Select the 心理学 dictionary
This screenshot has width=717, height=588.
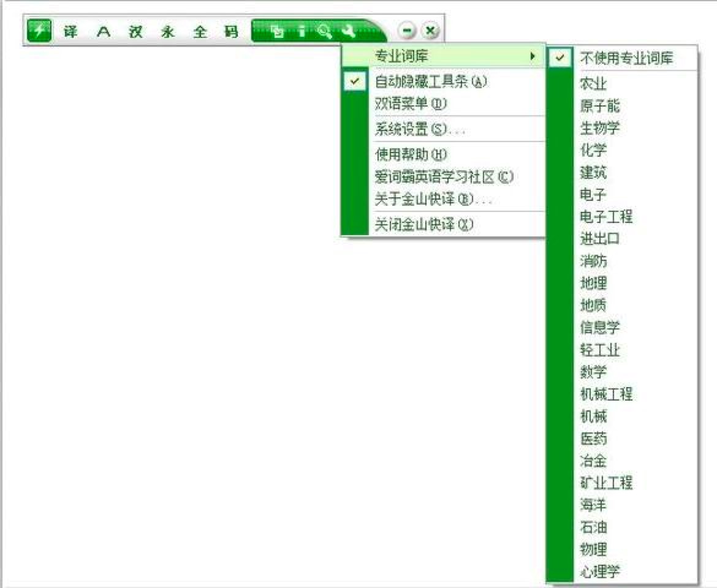(622, 571)
